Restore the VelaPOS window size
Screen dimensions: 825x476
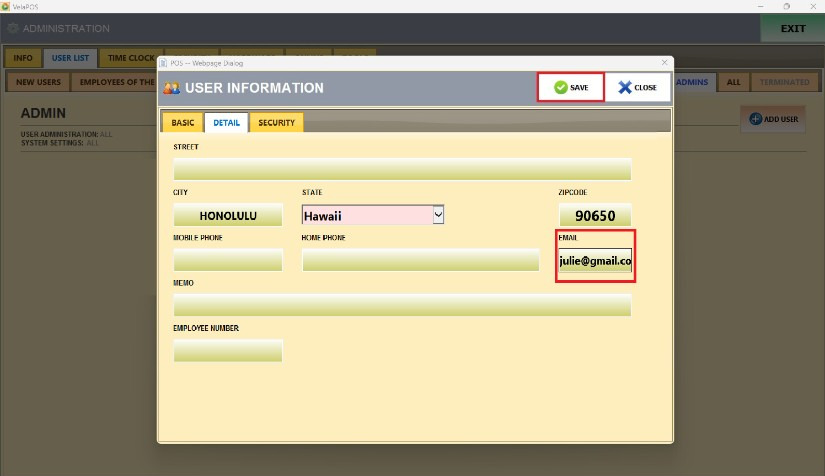click(x=787, y=6)
